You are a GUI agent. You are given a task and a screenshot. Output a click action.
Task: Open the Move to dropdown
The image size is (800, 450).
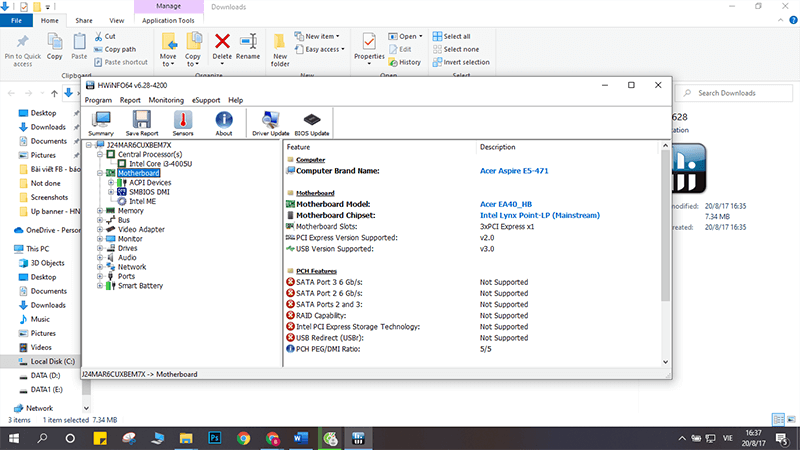tap(168, 50)
